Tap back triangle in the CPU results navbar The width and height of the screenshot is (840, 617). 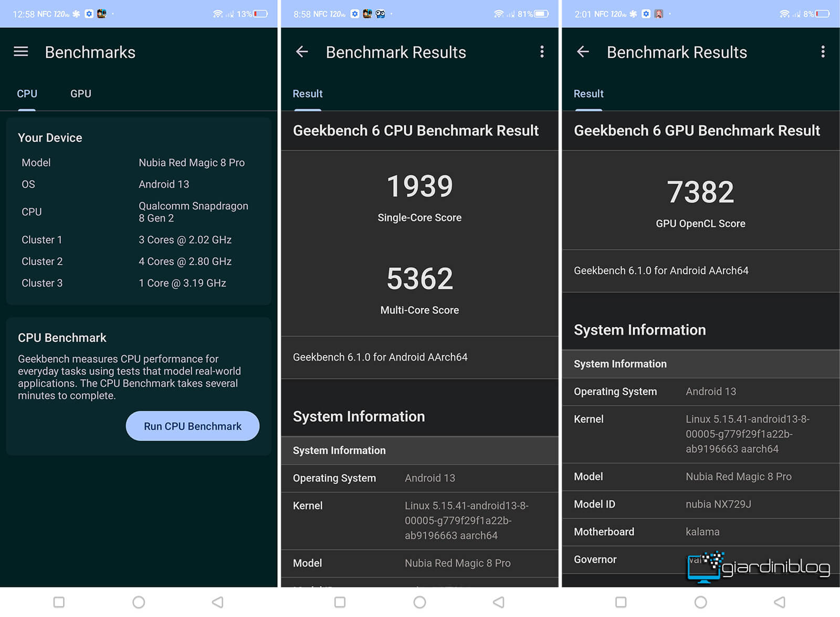click(x=499, y=602)
